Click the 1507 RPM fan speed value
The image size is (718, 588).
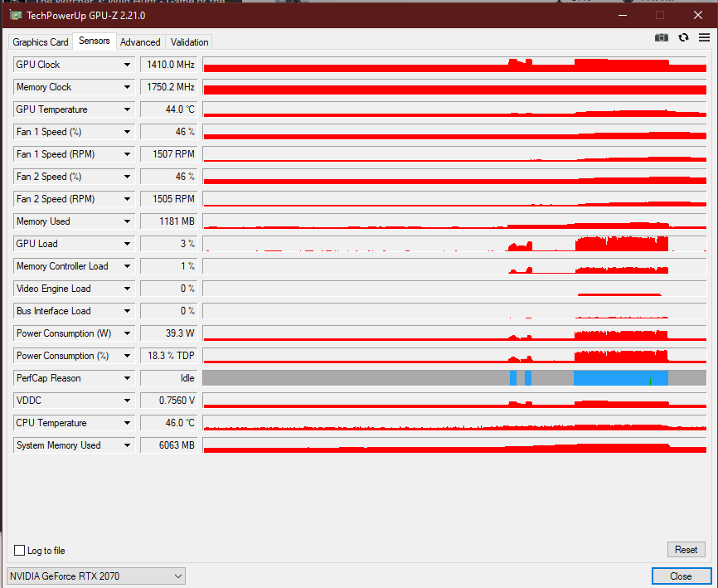(169, 154)
